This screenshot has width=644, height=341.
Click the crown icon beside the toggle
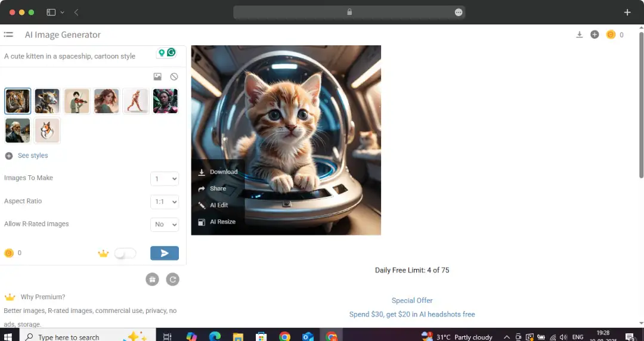coord(103,253)
